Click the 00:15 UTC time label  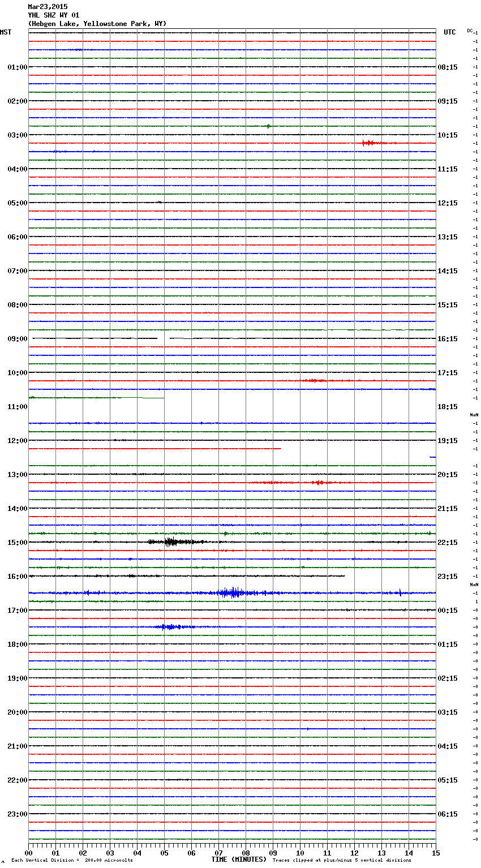tap(448, 611)
